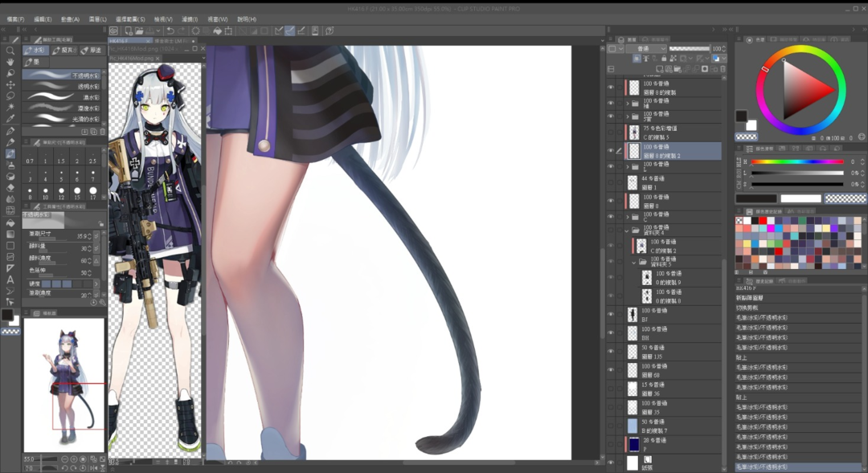This screenshot has width=868, height=473.
Task: Click the Undo arrow in command bar
Action: 170,31
